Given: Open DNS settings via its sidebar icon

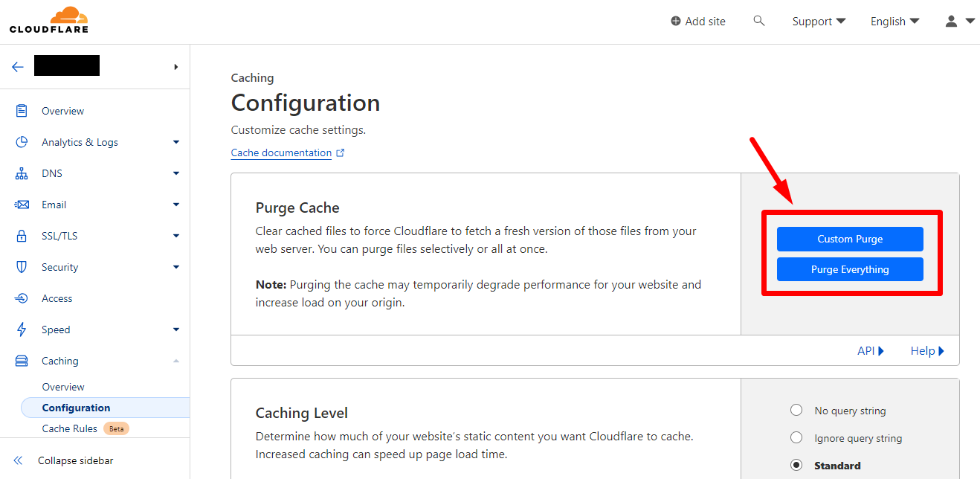Looking at the screenshot, I should [x=21, y=173].
